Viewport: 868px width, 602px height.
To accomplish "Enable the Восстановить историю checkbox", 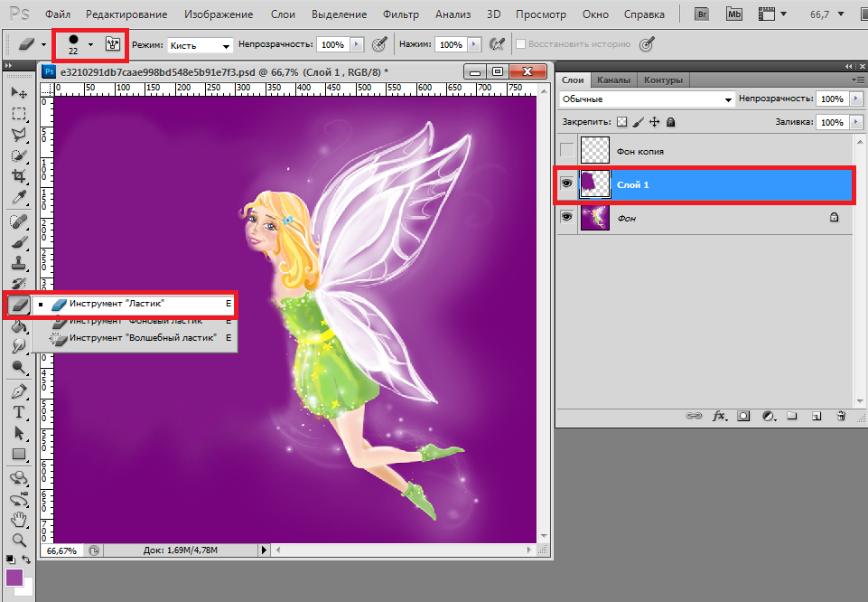I will point(520,43).
